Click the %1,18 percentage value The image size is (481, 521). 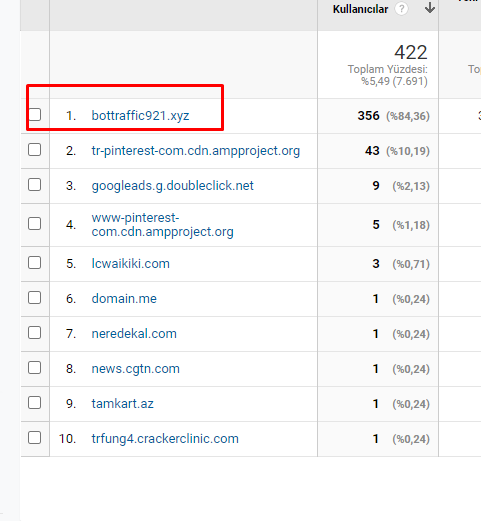[411, 225]
